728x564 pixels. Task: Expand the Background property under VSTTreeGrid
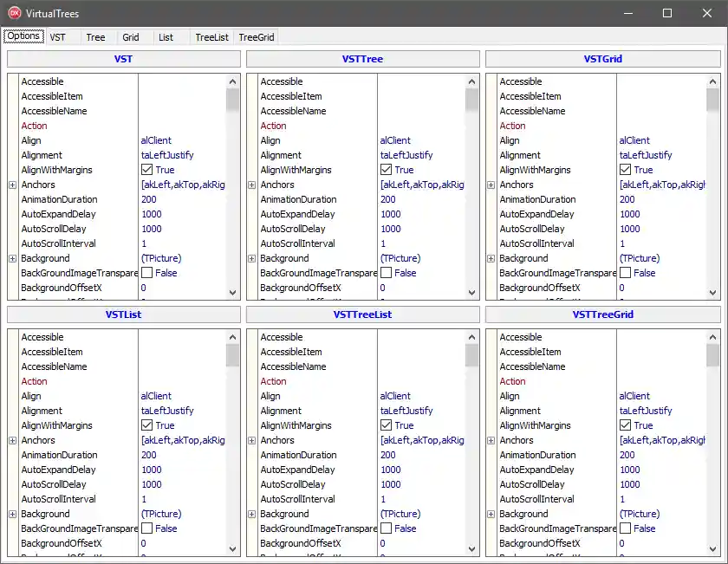pos(491,514)
